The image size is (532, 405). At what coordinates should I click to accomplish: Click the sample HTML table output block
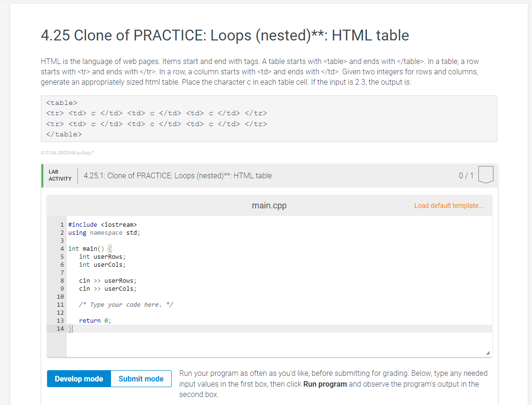269,119
